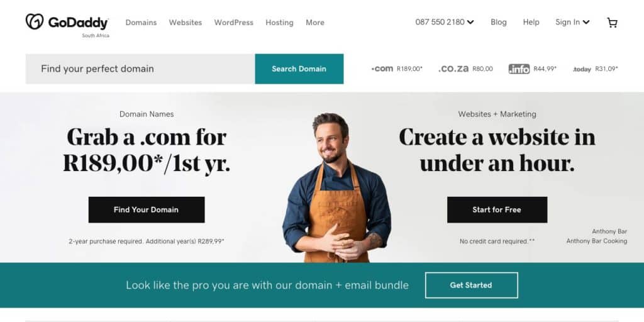Open the Domains menu

[x=141, y=23]
